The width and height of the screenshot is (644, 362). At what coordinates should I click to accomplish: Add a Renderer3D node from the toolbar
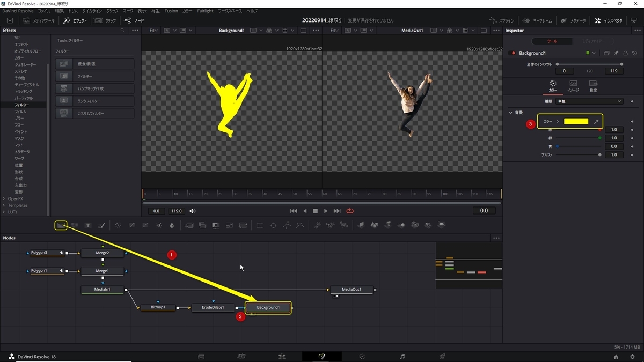tap(441, 225)
